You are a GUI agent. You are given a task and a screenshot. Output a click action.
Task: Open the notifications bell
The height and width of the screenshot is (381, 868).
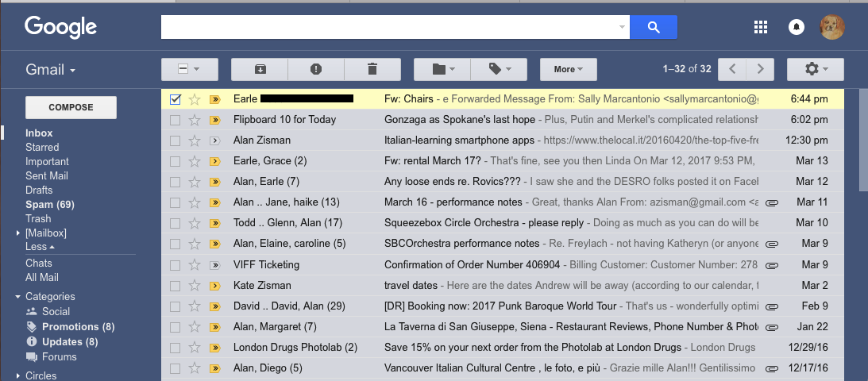(x=796, y=27)
